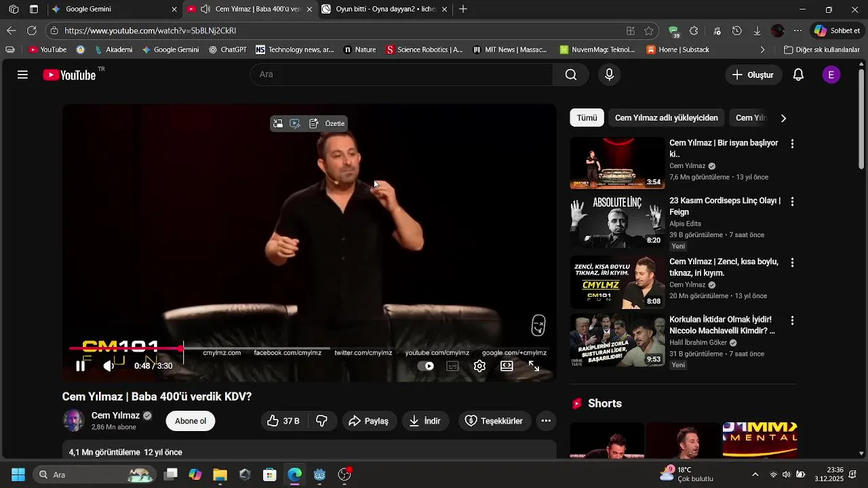This screenshot has height=488, width=868.
Task: Click the YouTube search magnifier button
Action: point(571,75)
